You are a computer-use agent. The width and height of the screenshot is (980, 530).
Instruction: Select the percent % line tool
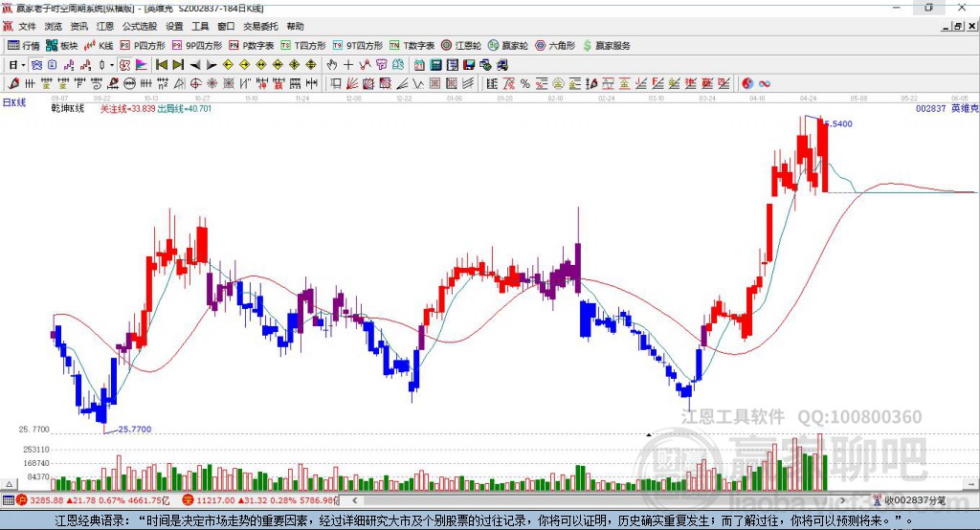click(x=525, y=84)
